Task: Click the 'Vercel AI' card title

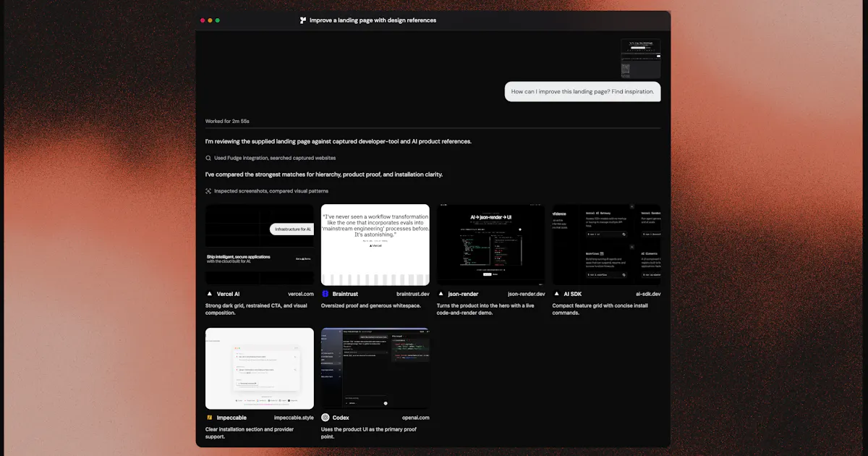Action: (228, 294)
